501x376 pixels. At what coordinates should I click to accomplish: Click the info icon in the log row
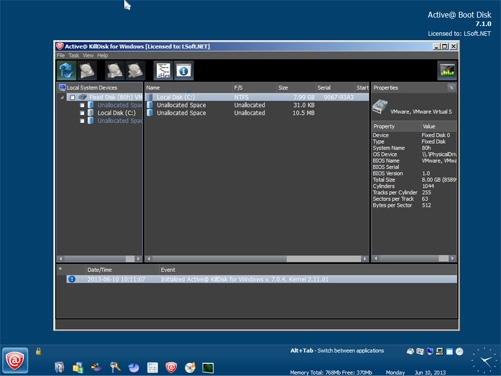coord(72,279)
